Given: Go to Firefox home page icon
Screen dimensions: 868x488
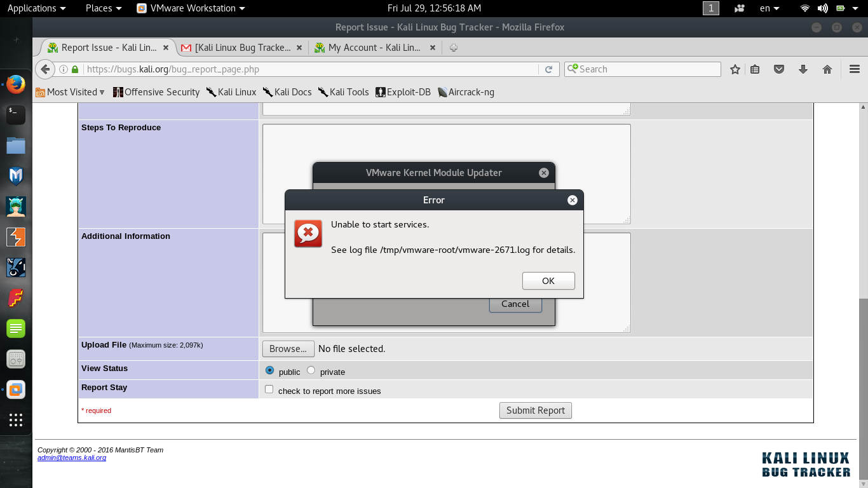Looking at the screenshot, I should point(827,69).
